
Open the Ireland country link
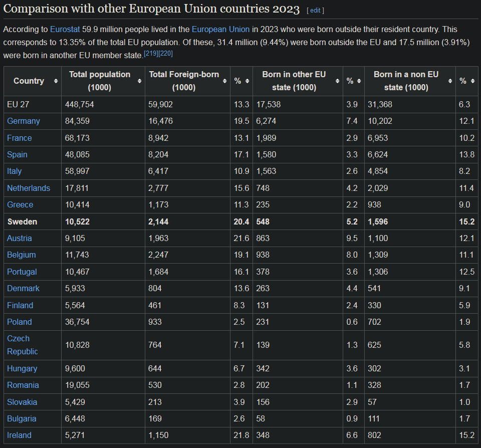(19, 435)
